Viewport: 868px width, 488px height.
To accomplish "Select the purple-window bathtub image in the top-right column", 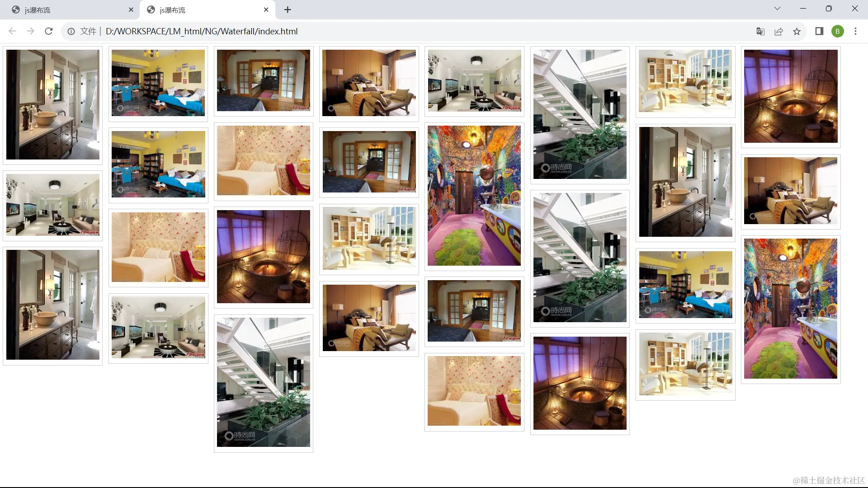I will point(791,96).
